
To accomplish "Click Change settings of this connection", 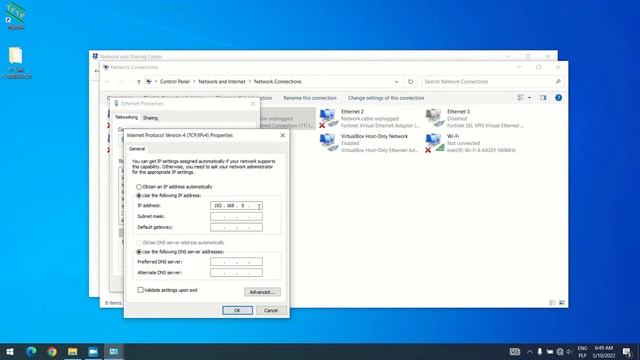I will 386,98.
